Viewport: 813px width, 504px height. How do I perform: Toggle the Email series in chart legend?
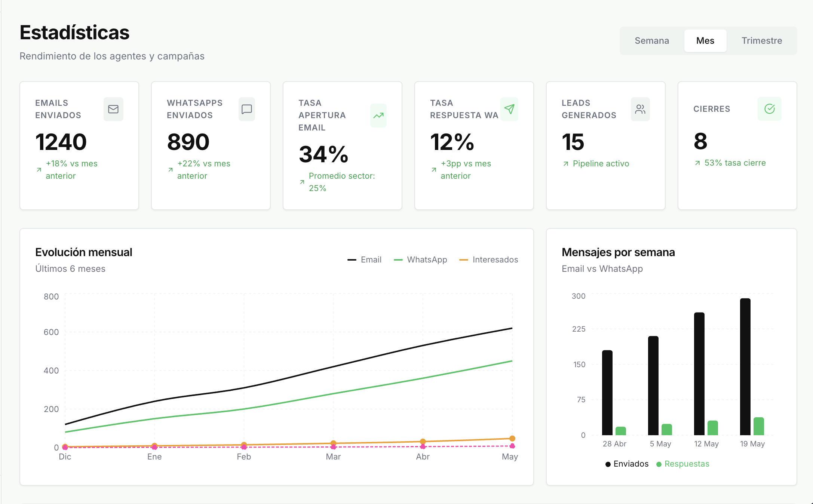pyautogui.click(x=364, y=260)
